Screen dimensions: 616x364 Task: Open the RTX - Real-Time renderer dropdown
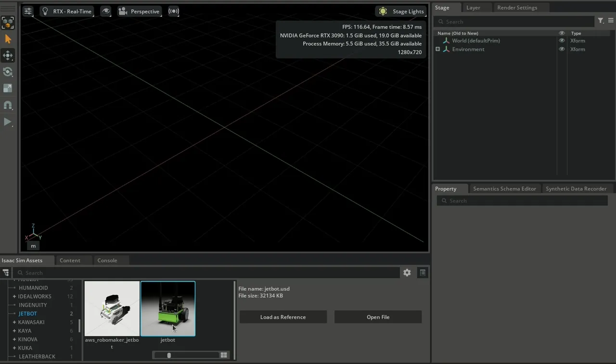pyautogui.click(x=66, y=12)
